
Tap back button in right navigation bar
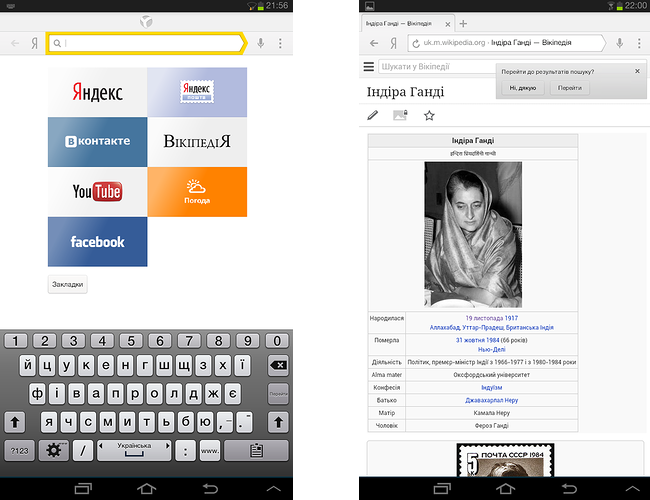point(569,489)
